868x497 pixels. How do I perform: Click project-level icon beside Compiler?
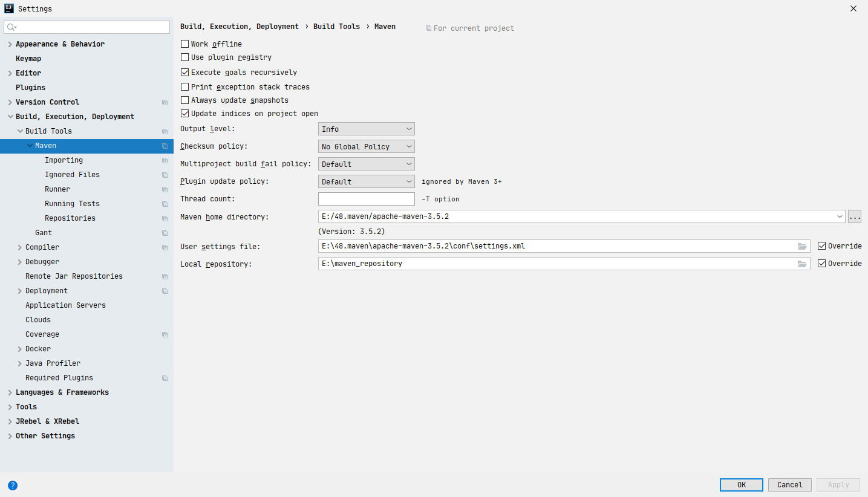coord(165,247)
